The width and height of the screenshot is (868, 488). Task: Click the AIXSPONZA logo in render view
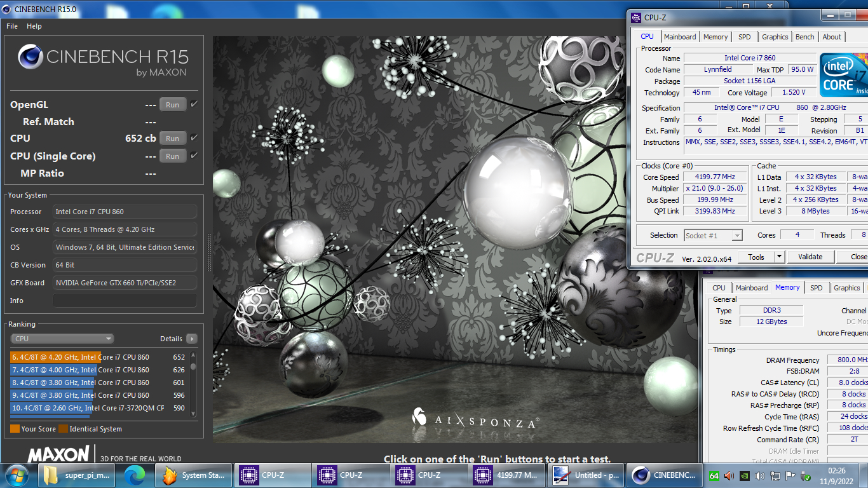coord(475,419)
